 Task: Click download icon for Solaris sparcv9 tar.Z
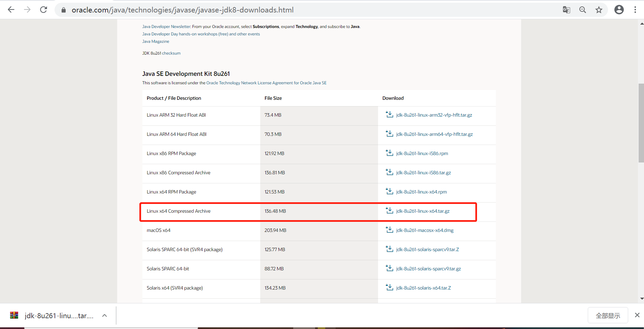point(389,249)
